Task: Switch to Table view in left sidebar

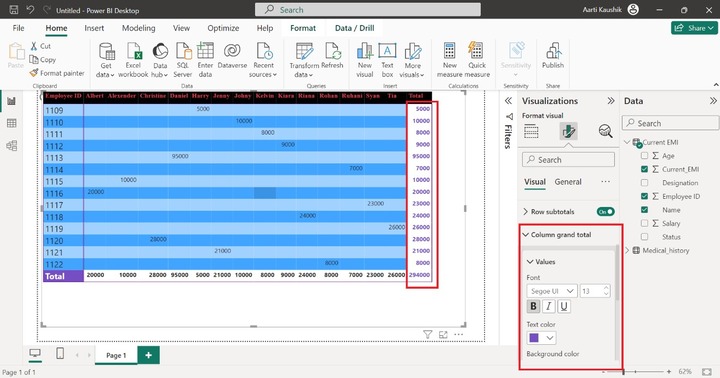Action: [x=11, y=123]
